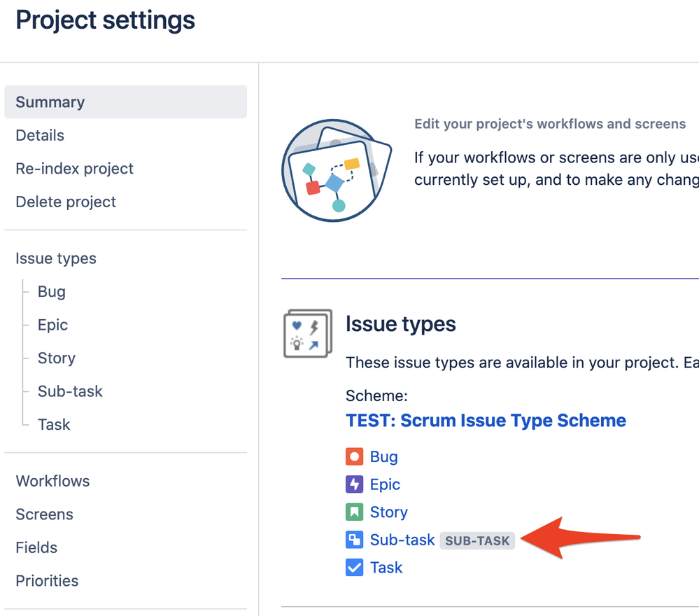The height and width of the screenshot is (616, 699).
Task: Open the Summary settings page
Action: tap(50, 102)
